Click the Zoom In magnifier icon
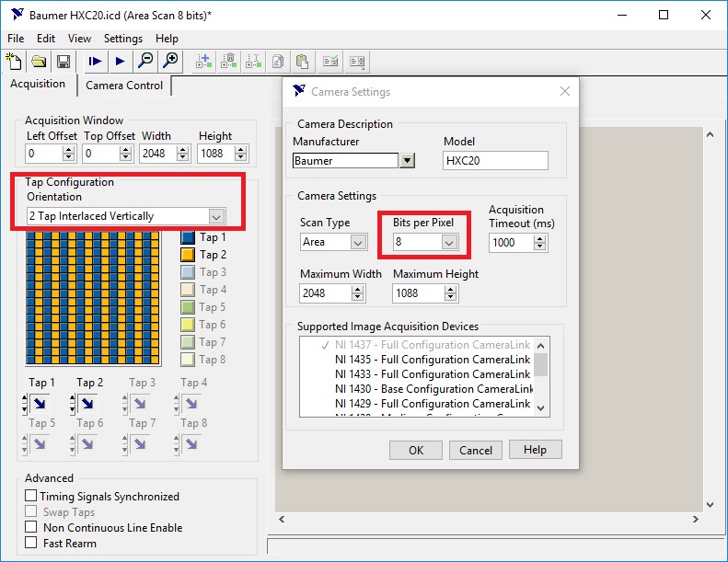Screen dimensions: 728x562 coord(170,62)
